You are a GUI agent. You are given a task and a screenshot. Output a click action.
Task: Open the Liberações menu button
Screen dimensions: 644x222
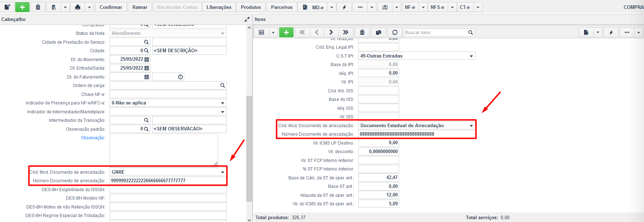pos(219,7)
